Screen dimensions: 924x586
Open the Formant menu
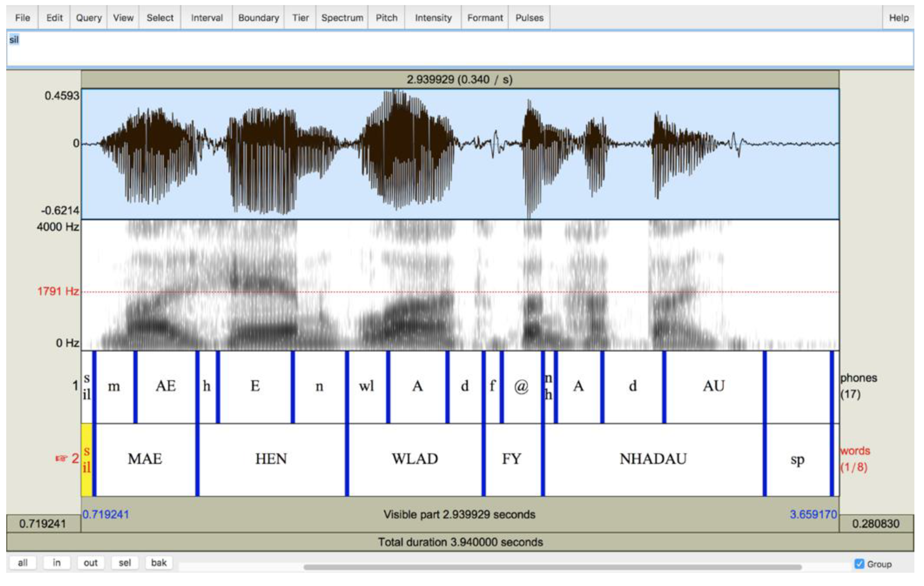tap(485, 18)
